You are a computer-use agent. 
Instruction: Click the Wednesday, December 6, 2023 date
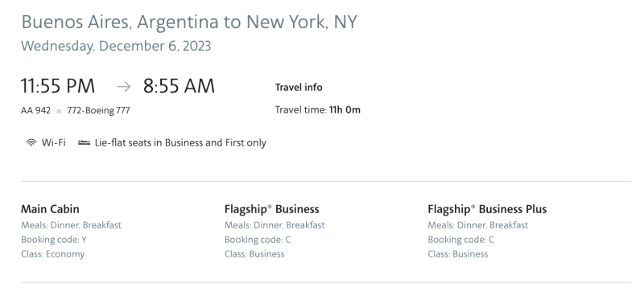[x=116, y=46]
